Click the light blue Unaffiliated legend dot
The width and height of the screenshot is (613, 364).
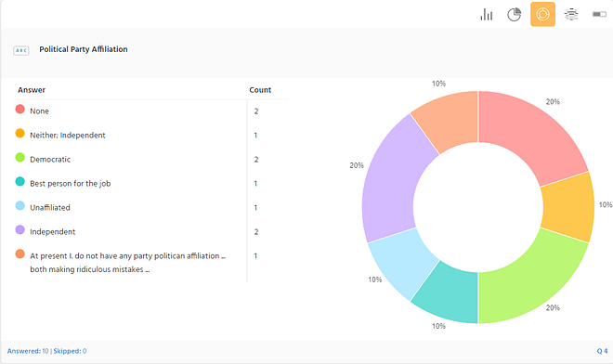tap(20, 205)
